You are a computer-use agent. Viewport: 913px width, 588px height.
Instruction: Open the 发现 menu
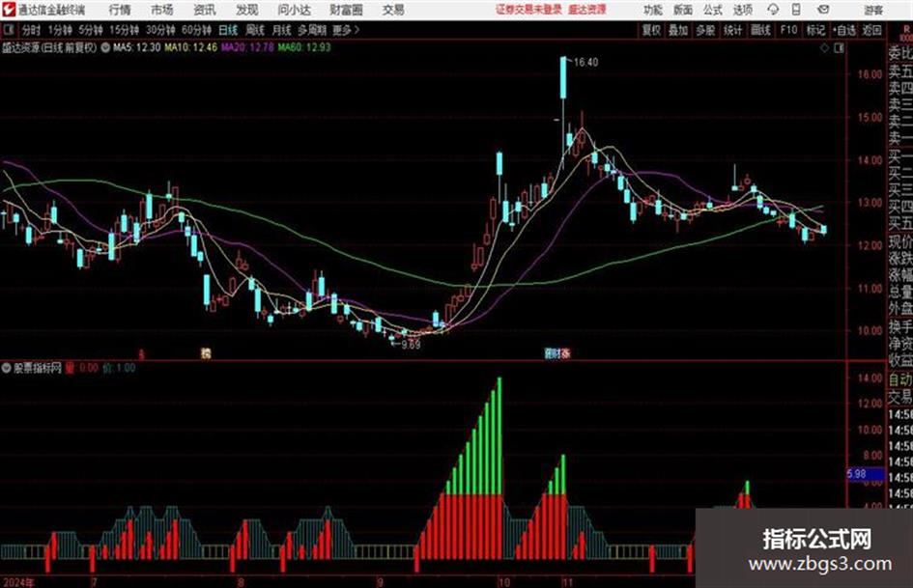247,10
